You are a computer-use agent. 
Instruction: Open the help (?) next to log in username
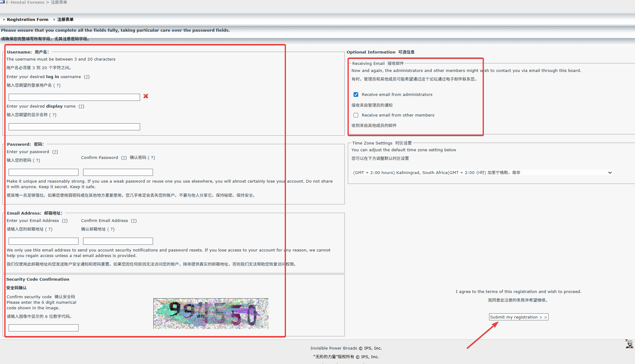(87, 77)
